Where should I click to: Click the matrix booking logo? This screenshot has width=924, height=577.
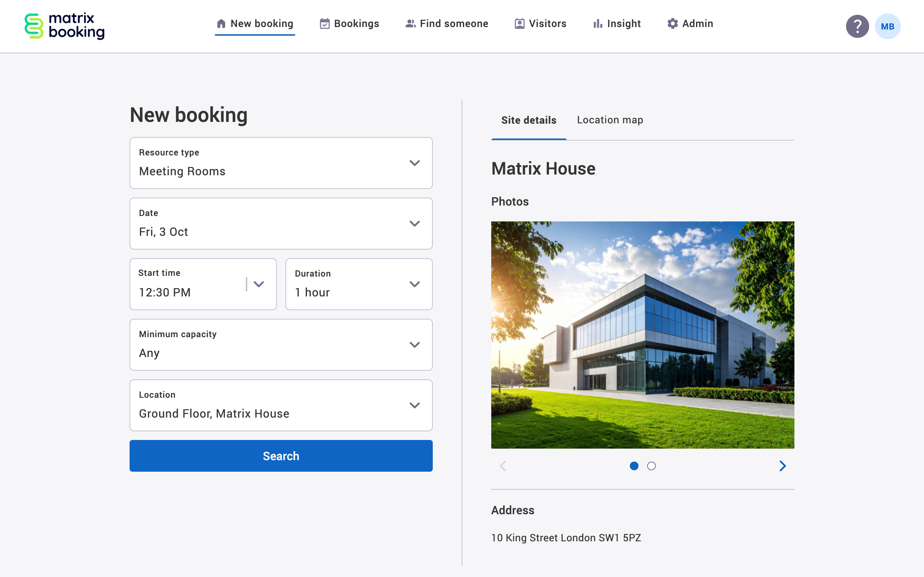[x=64, y=26]
